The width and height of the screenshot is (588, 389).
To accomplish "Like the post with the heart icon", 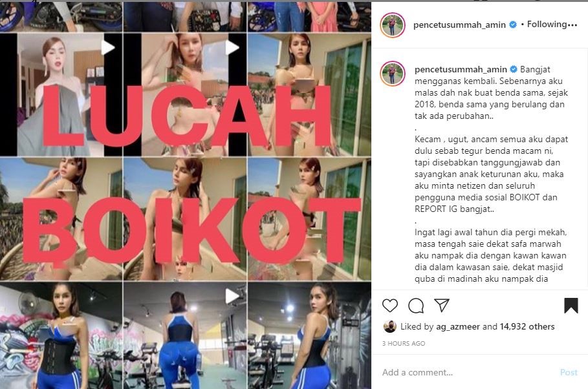I will (390, 306).
